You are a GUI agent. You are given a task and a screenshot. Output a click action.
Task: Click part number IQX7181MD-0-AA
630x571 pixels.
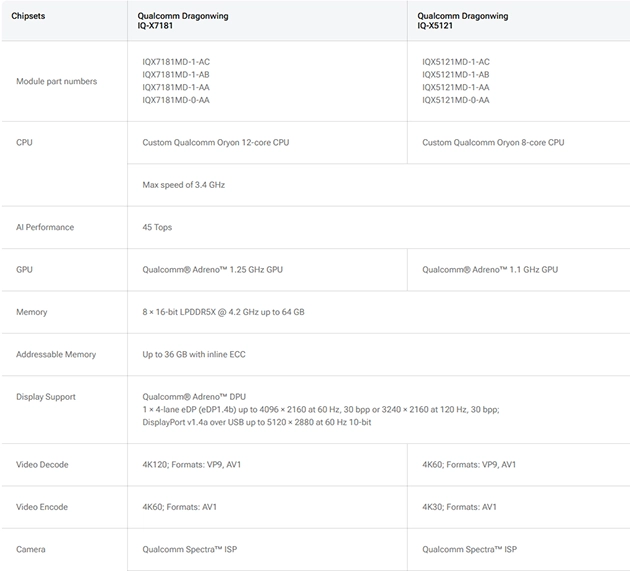(176, 100)
